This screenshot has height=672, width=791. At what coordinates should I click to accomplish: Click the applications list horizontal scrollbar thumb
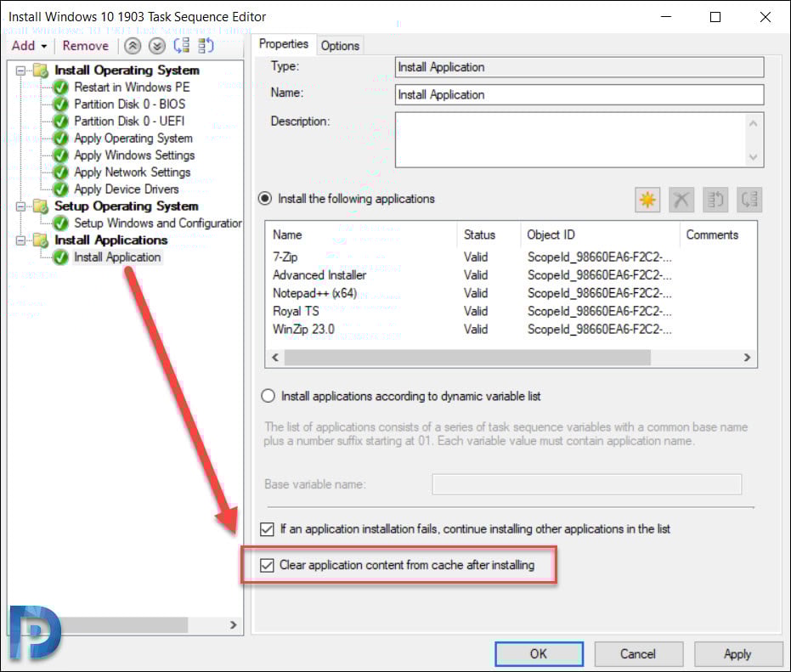click(x=467, y=358)
